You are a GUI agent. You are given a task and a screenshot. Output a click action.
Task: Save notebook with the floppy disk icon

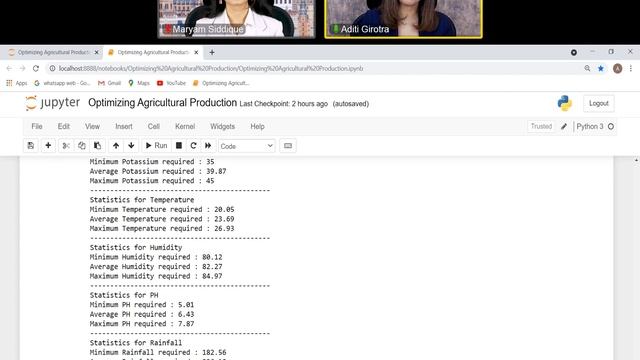[31, 146]
